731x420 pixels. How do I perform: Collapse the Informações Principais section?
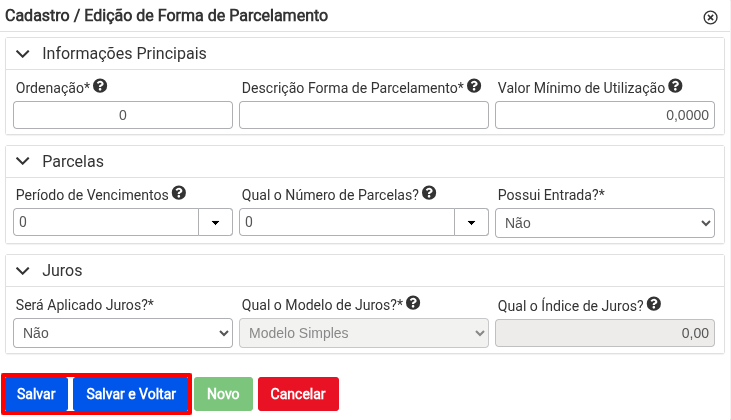[x=23, y=54]
